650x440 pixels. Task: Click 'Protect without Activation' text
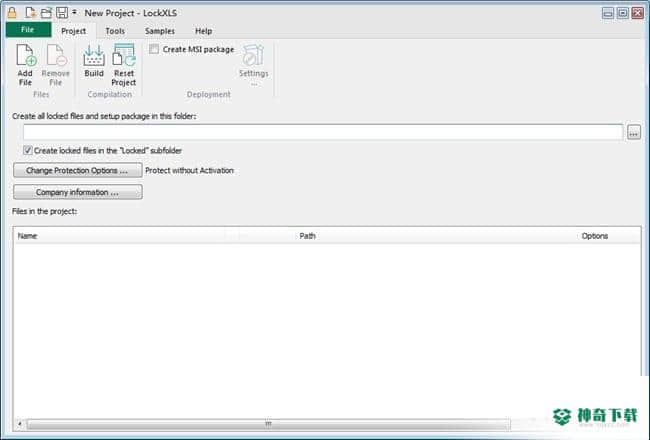(x=189, y=170)
